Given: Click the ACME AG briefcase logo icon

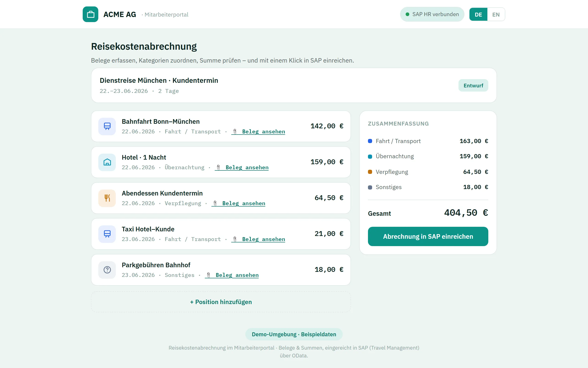Looking at the screenshot, I should (90, 14).
